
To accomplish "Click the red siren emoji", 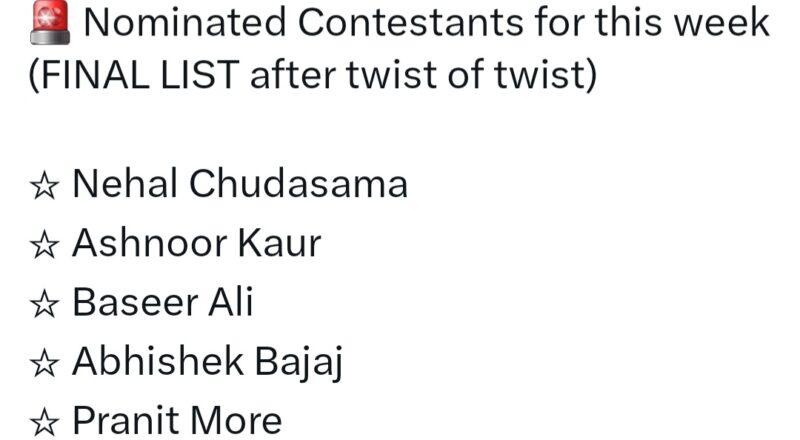I will pyautogui.click(x=49, y=22).
